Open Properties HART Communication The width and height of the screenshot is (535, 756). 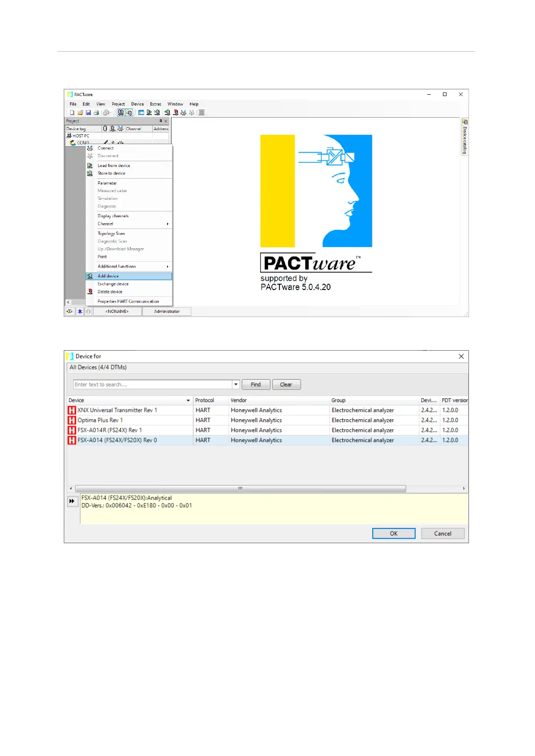(x=129, y=302)
